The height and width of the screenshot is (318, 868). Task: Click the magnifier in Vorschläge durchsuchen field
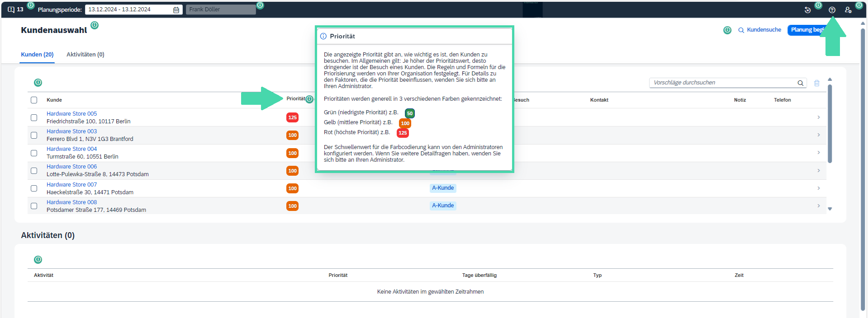(800, 83)
